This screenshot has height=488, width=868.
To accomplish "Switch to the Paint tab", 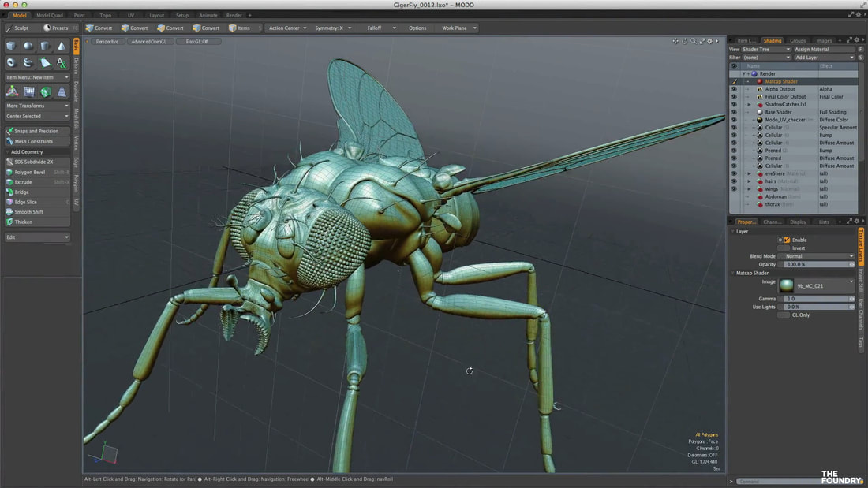I will (x=80, y=14).
